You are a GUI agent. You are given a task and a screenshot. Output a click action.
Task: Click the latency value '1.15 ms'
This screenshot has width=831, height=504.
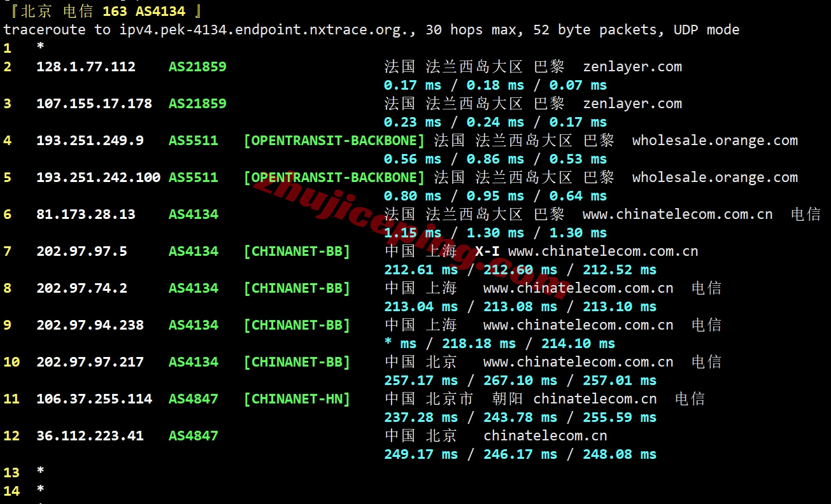(413, 233)
